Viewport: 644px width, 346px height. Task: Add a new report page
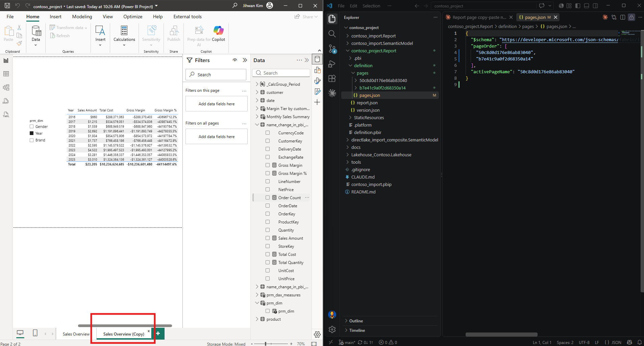[158, 334]
